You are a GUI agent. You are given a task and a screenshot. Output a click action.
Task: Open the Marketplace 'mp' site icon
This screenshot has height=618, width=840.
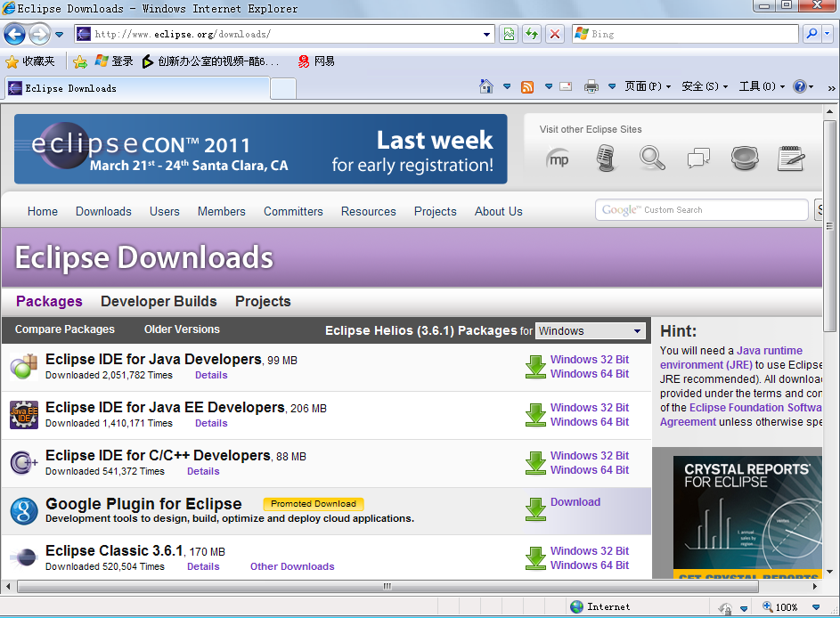(557, 159)
